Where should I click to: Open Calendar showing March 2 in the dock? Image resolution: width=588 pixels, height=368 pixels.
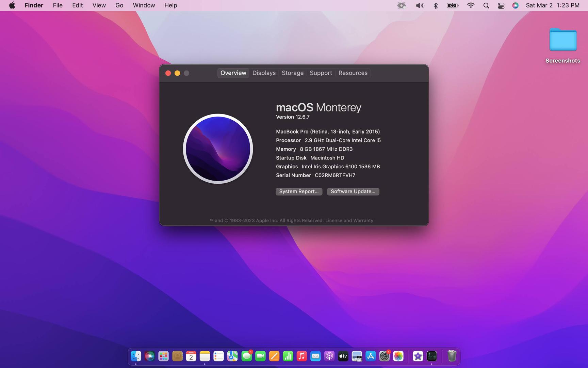(191, 356)
